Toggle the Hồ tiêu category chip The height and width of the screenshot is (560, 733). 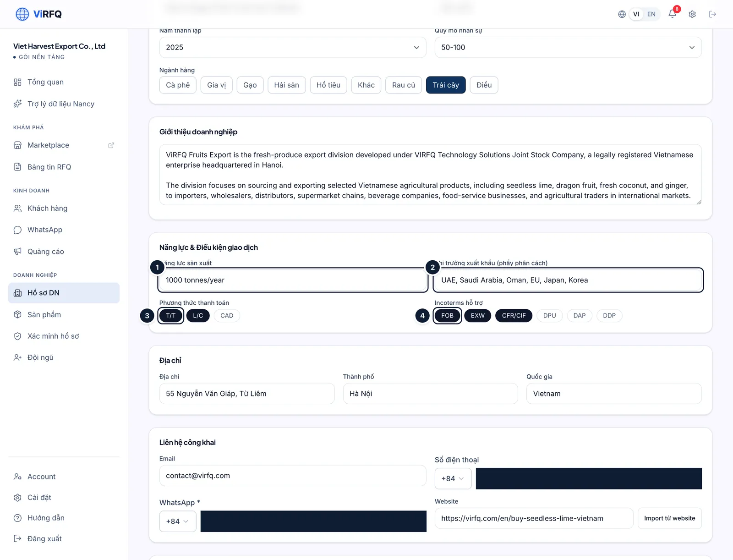[x=328, y=85]
